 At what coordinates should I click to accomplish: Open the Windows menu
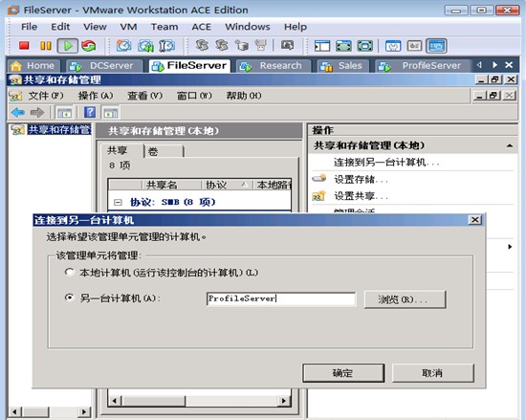click(x=248, y=27)
